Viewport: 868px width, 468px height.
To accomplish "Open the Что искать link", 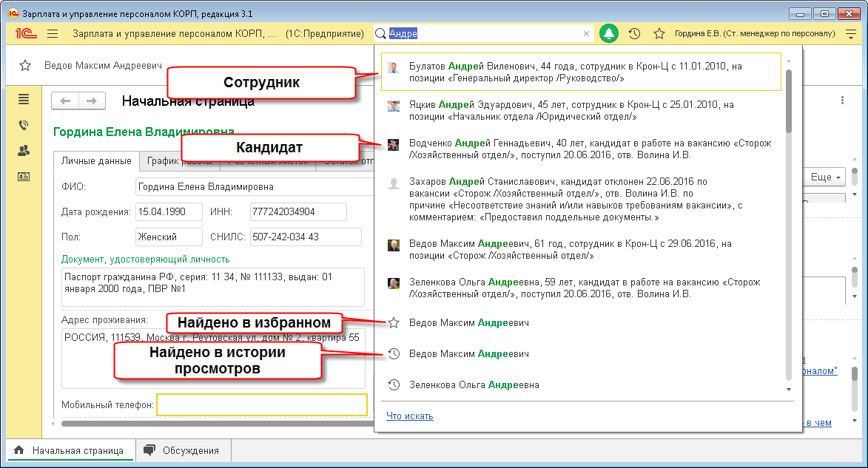I will [410, 416].
